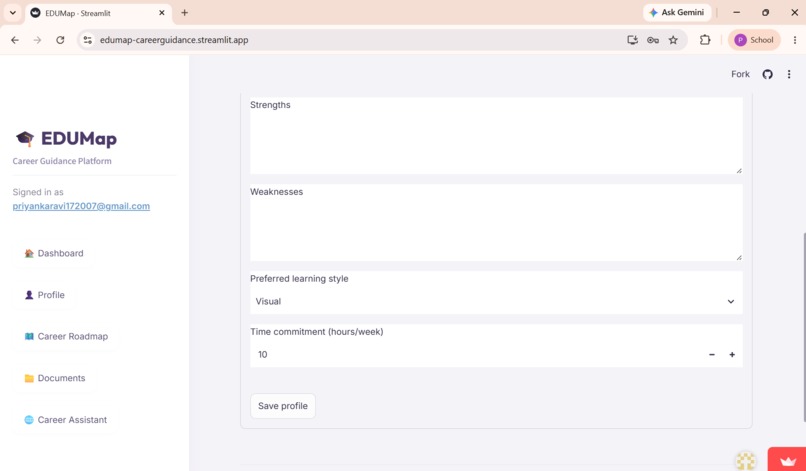Click the Ask Gemini button
The height and width of the screenshot is (471, 806).
[677, 13]
